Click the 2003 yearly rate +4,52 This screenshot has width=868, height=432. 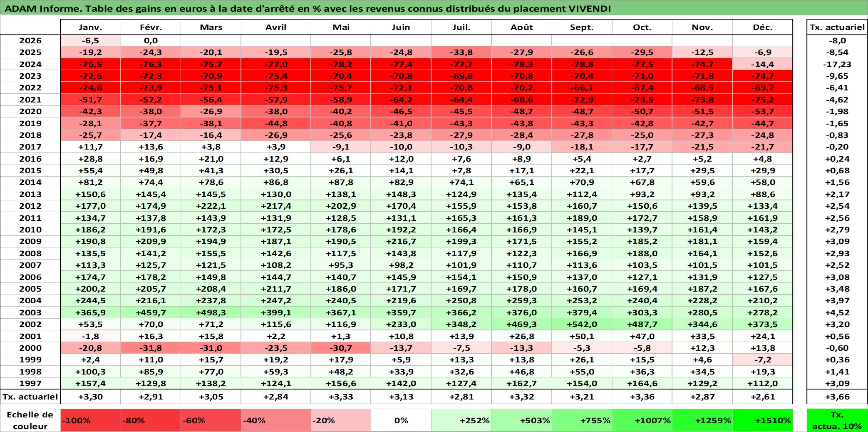click(837, 312)
